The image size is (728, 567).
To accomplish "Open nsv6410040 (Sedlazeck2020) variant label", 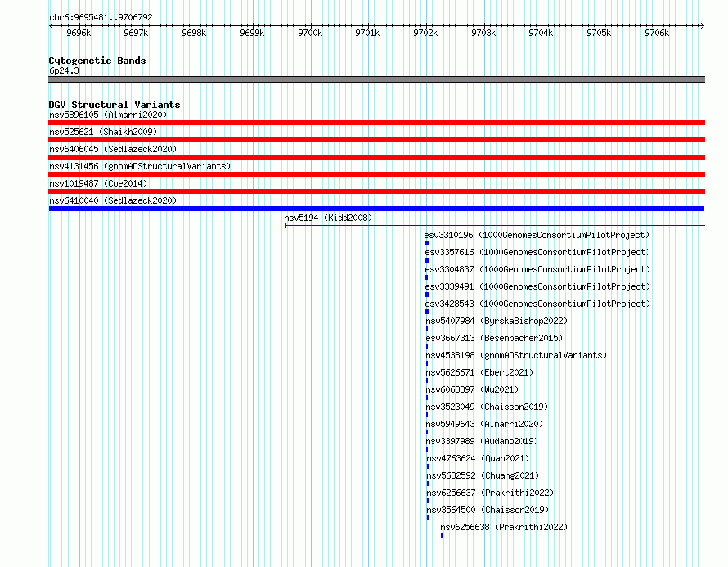I will tap(113, 200).
